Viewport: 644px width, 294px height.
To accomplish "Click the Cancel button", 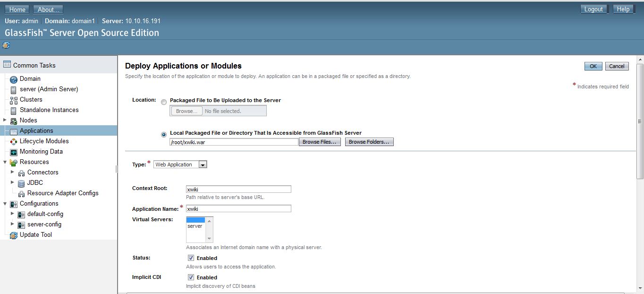I will [617, 66].
